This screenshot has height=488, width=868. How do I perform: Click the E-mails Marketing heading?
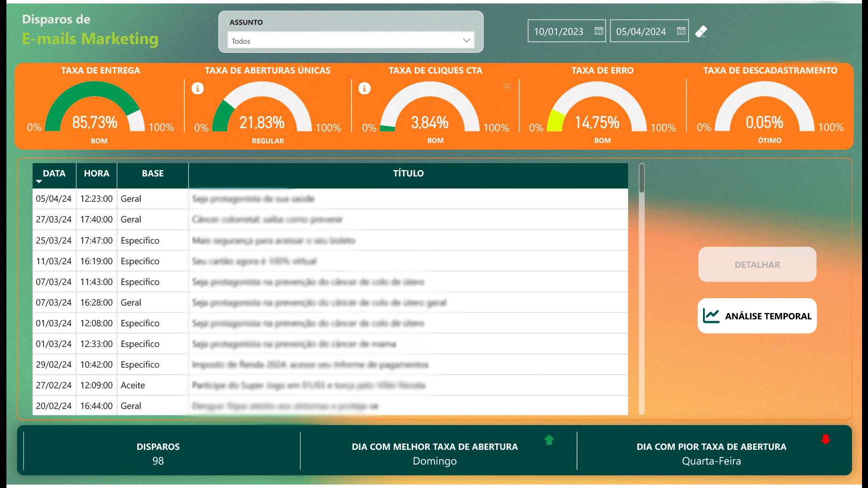pos(90,39)
